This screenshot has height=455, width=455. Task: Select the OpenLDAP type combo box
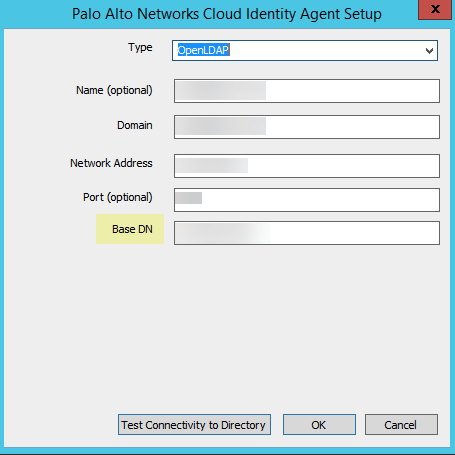[x=305, y=51]
